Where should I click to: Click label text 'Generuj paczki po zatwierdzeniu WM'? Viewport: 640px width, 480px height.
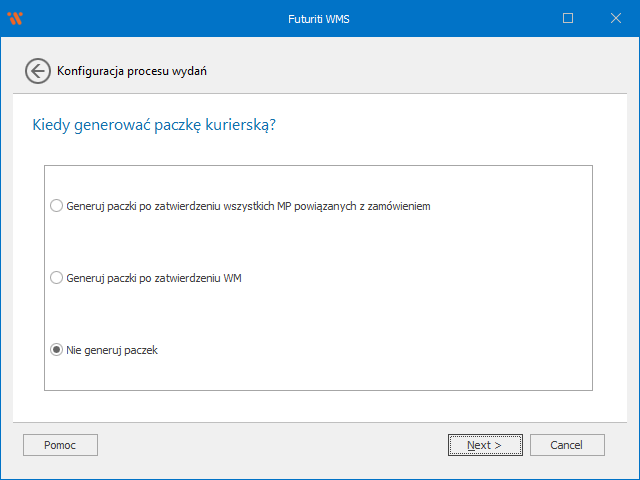point(154,278)
